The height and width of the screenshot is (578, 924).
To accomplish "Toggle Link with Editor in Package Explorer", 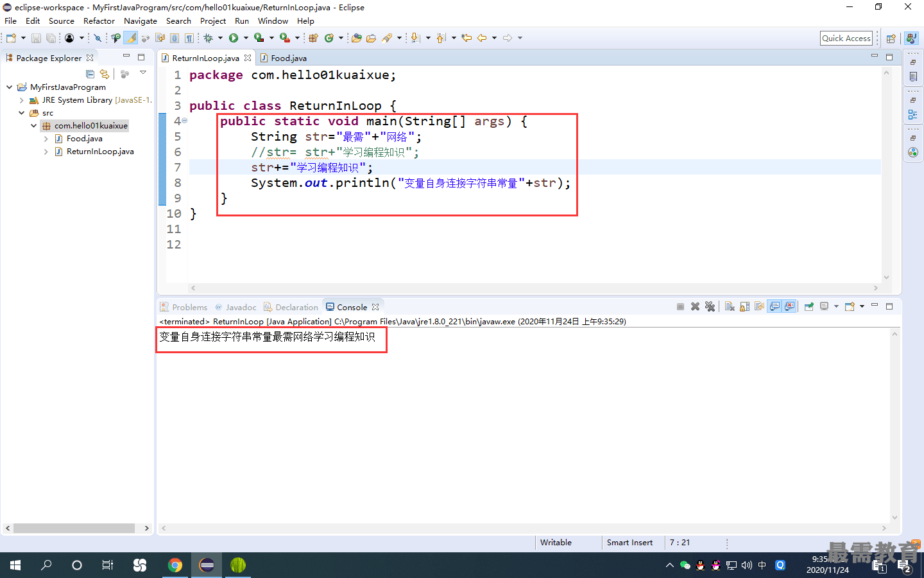I will 105,74.
